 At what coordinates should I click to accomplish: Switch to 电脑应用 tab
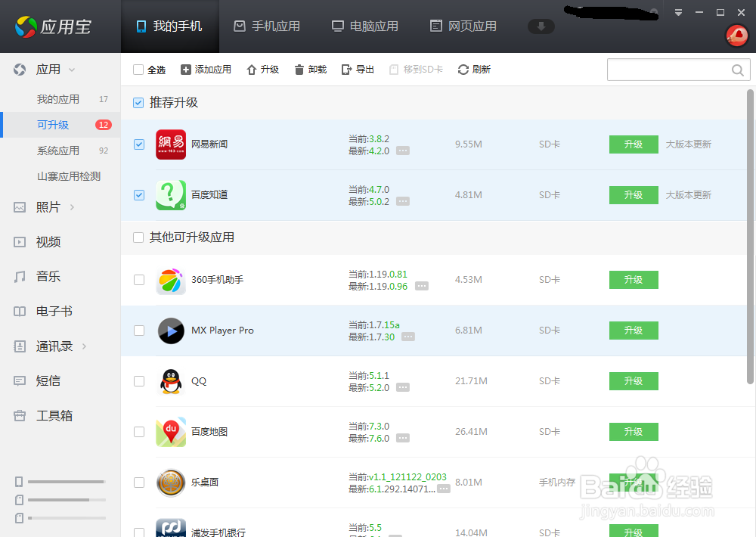point(365,26)
